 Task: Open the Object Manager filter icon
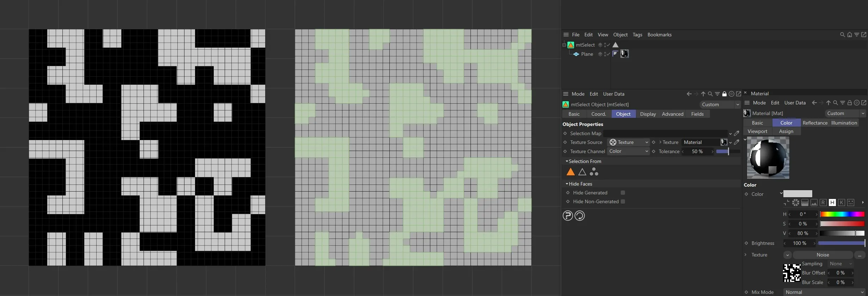[x=857, y=35]
